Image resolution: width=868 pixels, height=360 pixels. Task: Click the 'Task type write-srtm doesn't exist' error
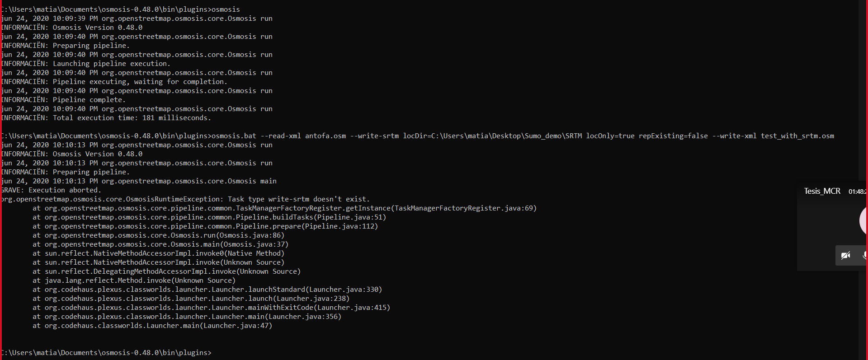298,199
